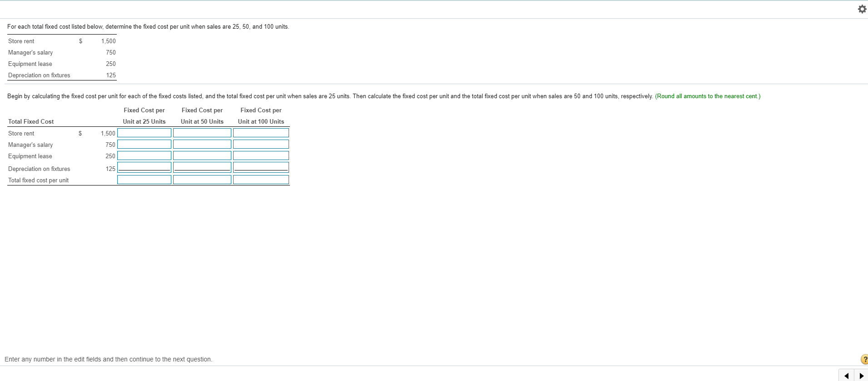Click 'Equipment lease' label in answer table
The width and height of the screenshot is (868, 381).
click(30, 156)
